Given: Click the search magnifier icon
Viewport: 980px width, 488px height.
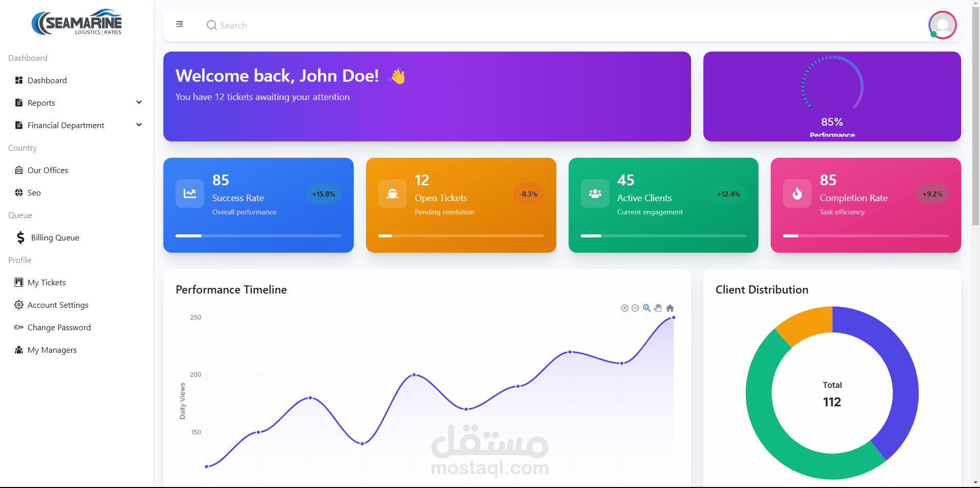Looking at the screenshot, I should coord(211,25).
